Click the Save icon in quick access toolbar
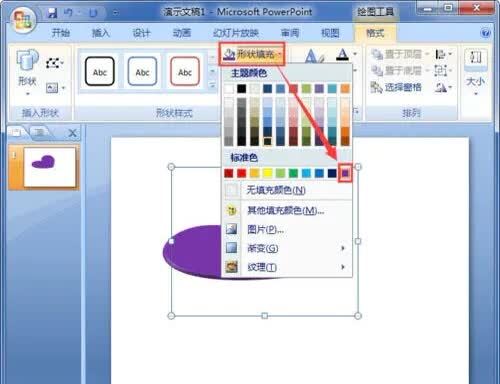Screen dimensions: 500x384 tap(53, 13)
